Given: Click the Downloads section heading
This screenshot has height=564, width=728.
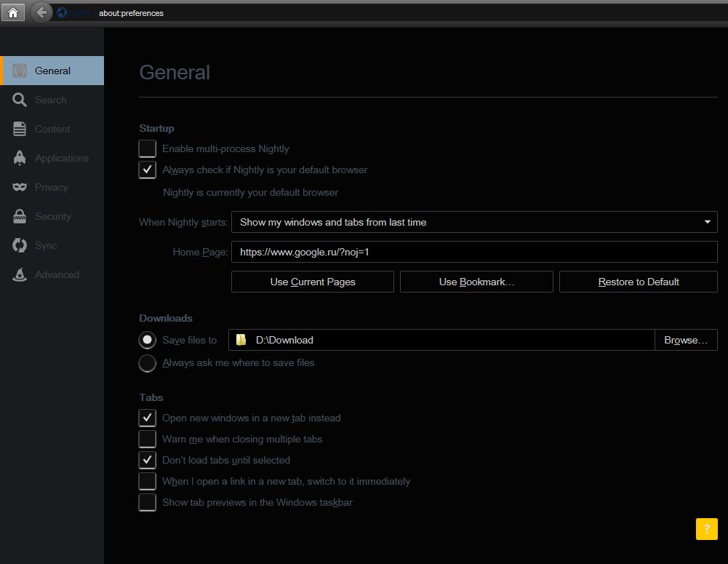Looking at the screenshot, I should [x=166, y=318].
